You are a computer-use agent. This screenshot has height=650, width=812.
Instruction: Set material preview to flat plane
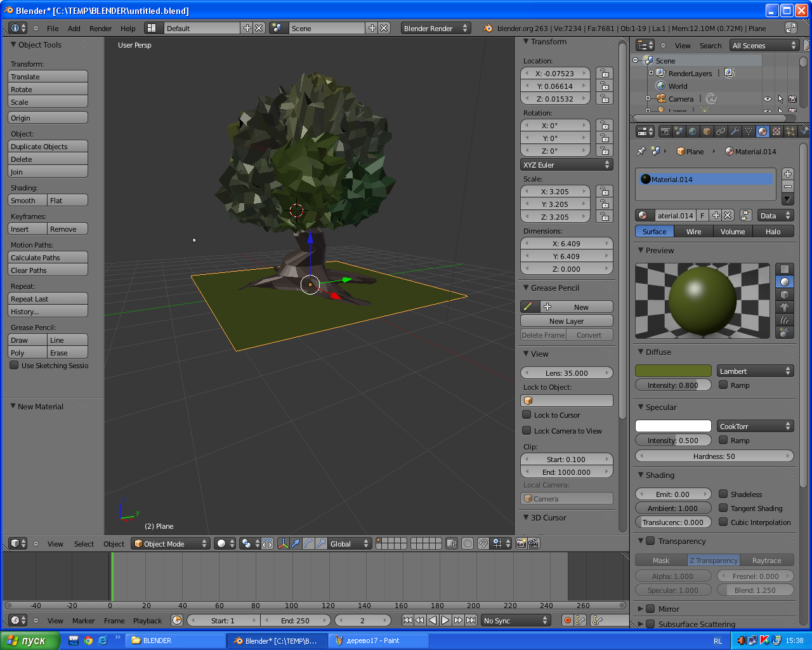point(785,269)
